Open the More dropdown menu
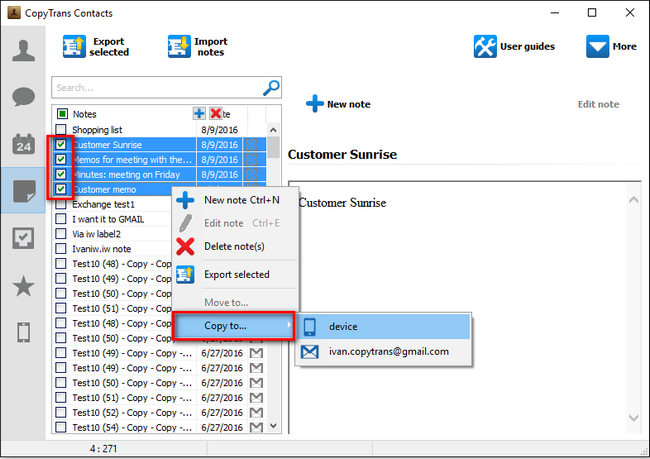Viewport: 650px width, 459px height. 611,46
